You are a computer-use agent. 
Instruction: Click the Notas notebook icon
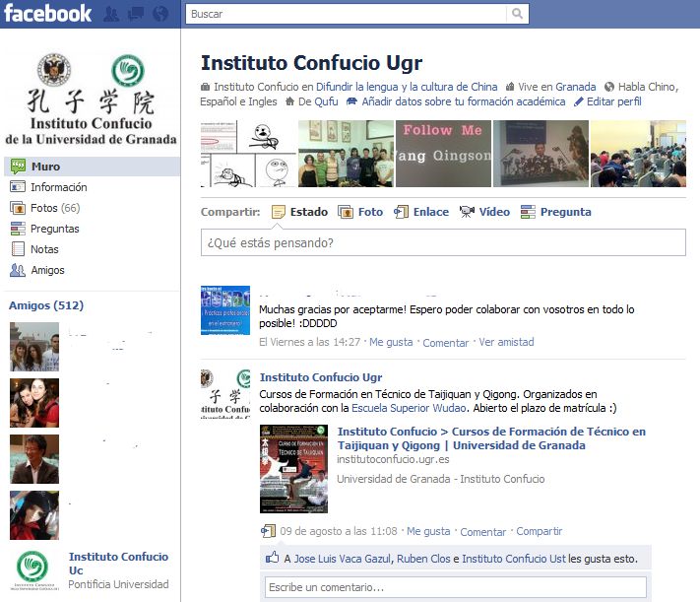(18, 249)
